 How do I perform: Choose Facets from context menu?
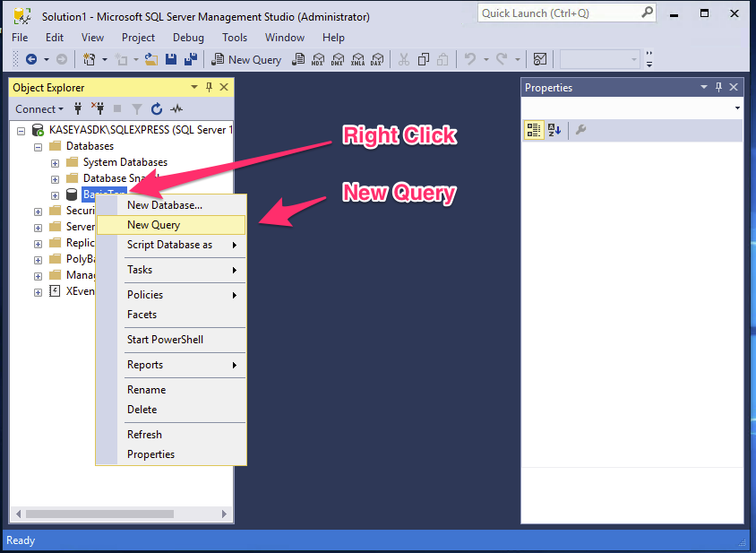[x=171, y=315]
